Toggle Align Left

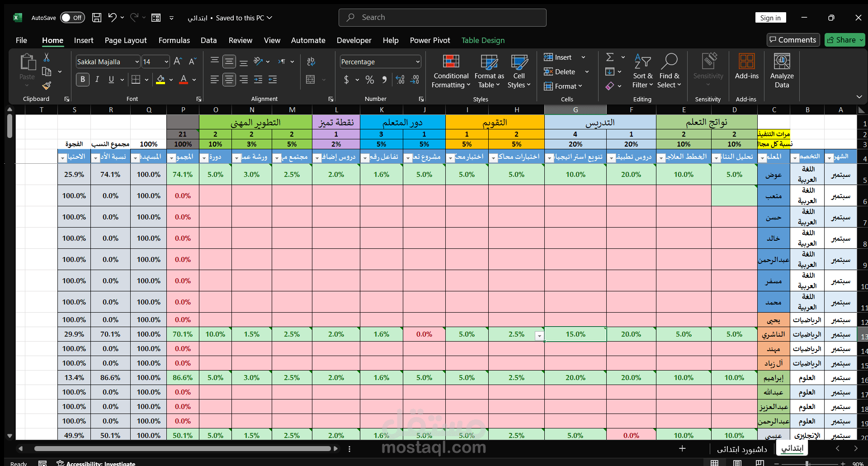coord(215,80)
